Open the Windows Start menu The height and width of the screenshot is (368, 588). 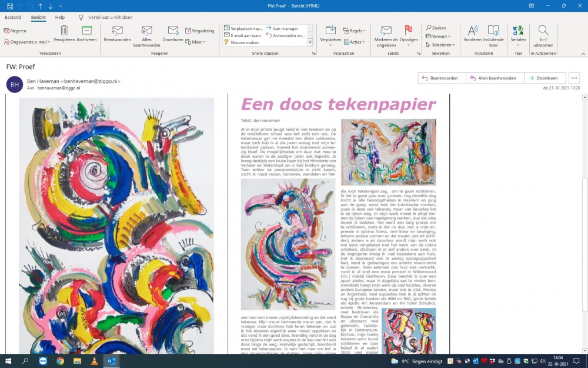point(8,362)
